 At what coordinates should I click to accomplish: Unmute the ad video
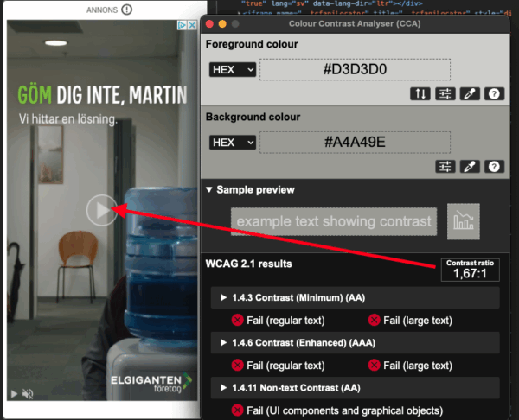tap(28, 394)
